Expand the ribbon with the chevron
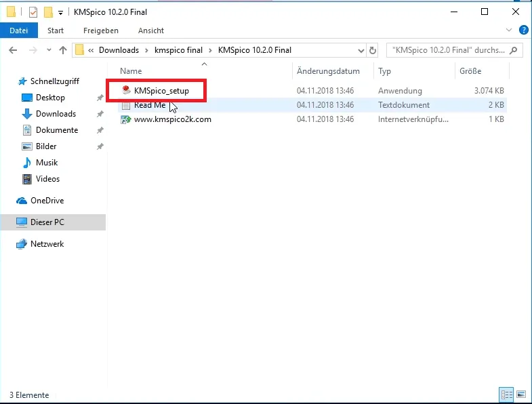The width and height of the screenshot is (532, 404). [508, 30]
